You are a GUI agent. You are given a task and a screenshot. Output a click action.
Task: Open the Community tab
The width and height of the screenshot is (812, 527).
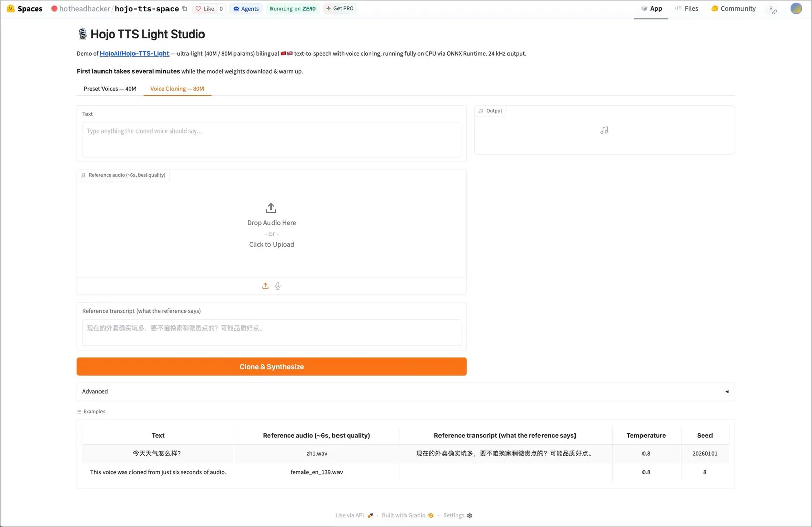pos(733,9)
